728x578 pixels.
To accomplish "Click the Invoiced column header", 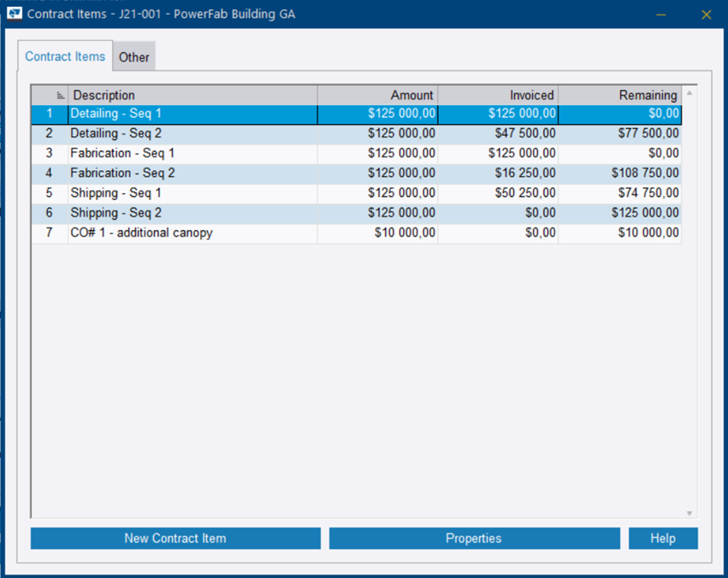I will click(x=498, y=95).
